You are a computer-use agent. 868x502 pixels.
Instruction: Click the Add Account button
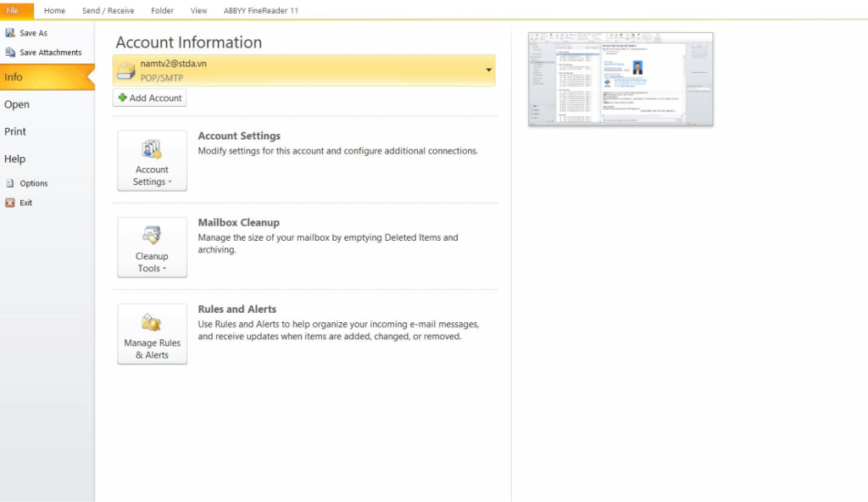tap(149, 98)
